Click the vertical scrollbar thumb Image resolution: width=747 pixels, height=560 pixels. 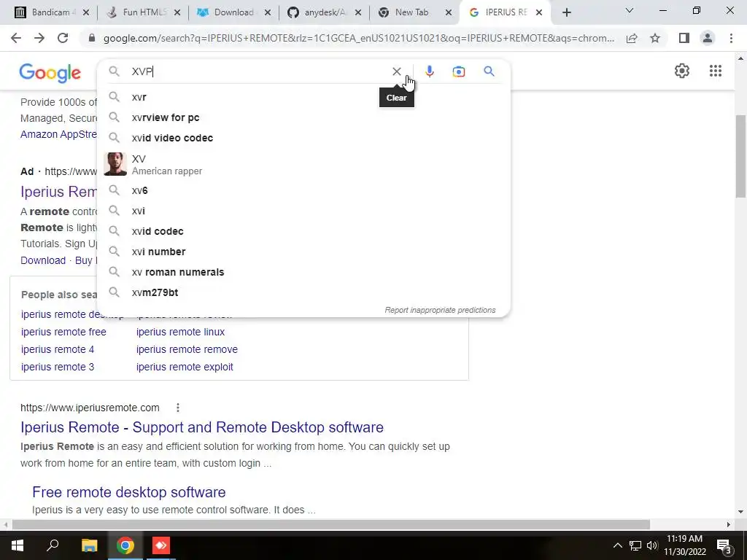[740, 156]
